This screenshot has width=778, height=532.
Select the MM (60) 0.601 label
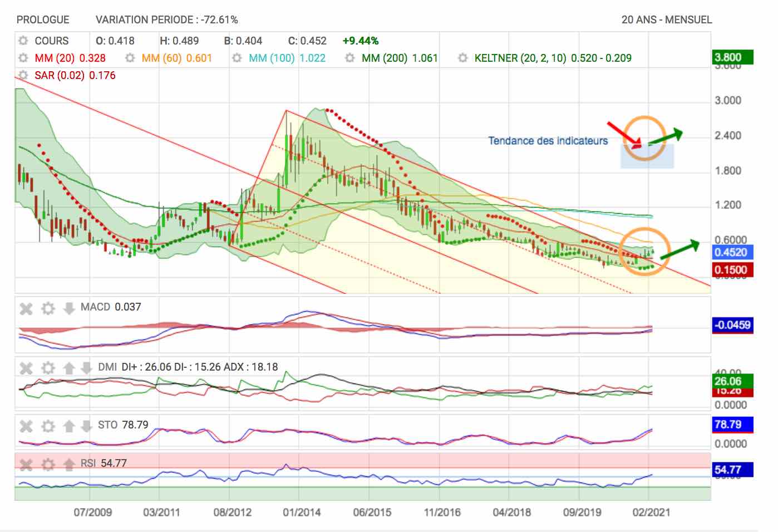pos(177,58)
